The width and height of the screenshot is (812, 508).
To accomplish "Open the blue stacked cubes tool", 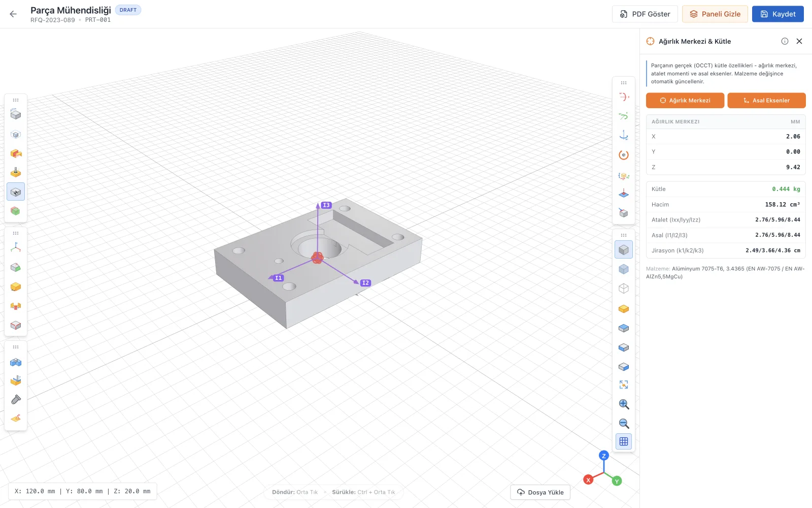I will point(16,362).
